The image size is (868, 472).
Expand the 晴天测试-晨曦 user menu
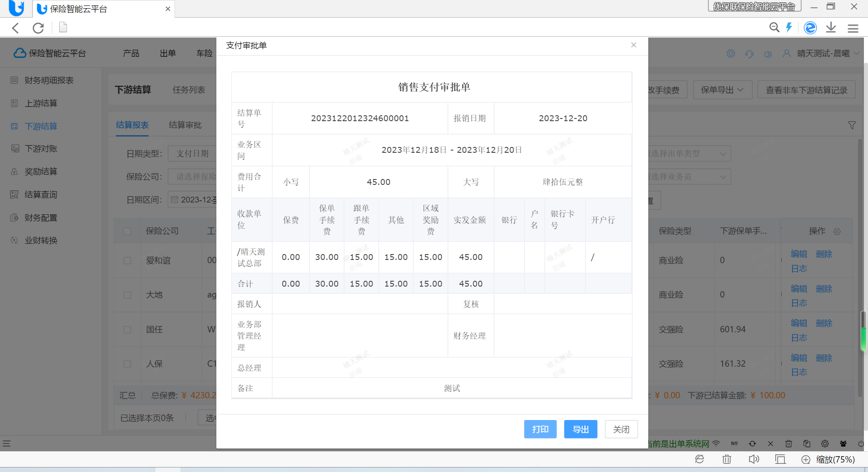828,53
